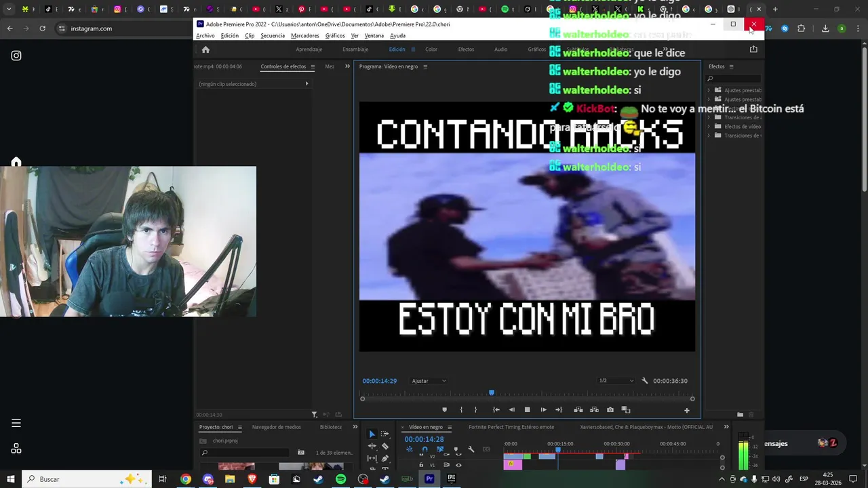Viewport: 868px width, 488px height.
Task: Step back one frame
Action: (511, 409)
